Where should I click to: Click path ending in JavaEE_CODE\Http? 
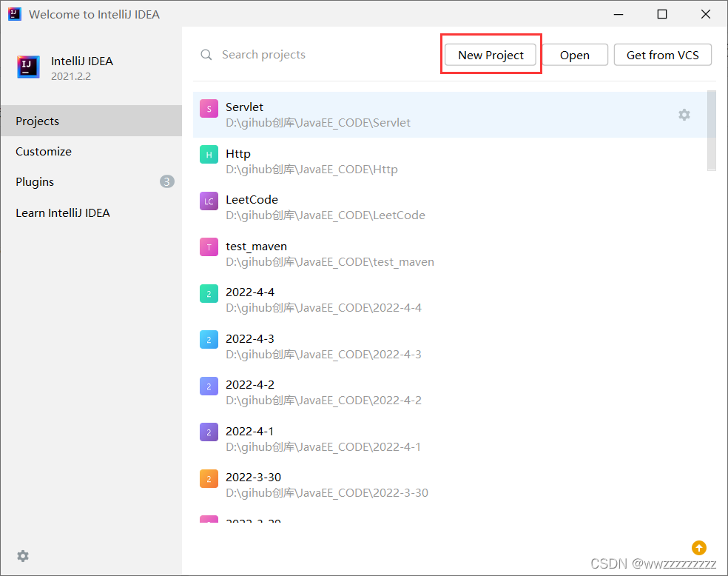coord(311,169)
